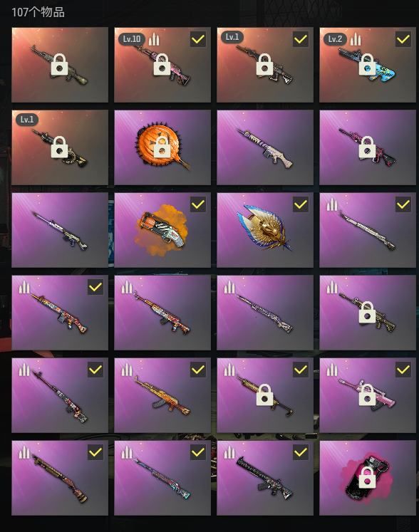419x532 pixels.
Task: Select the orange smoke shotgun skin item
Action: tap(162, 230)
